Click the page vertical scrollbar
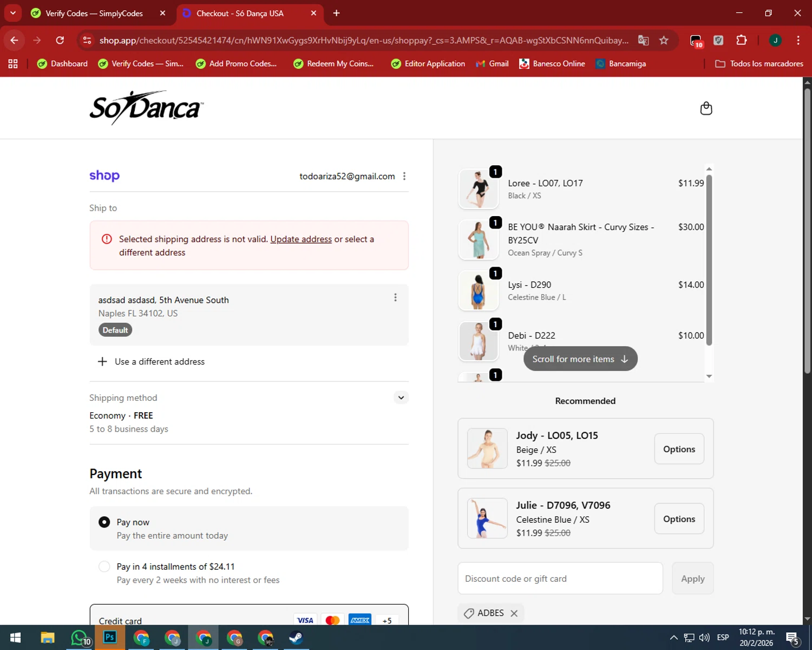This screenshot has width=812, height=650. point(807,230)
